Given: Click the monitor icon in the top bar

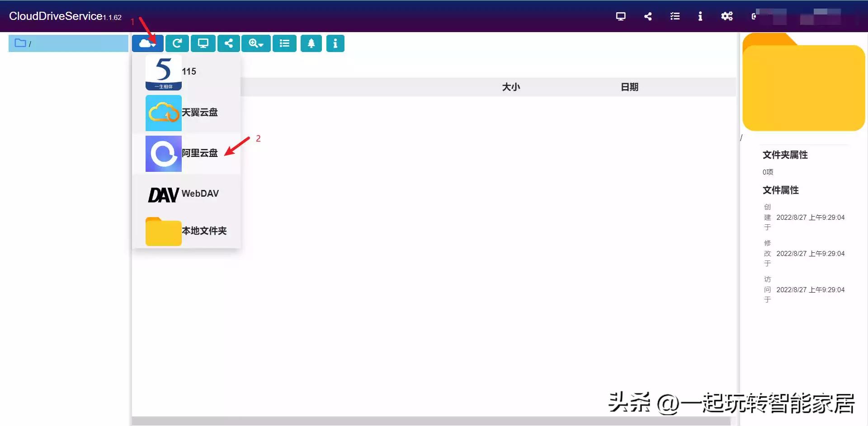Looking at the screenshot, I should click(620, 16).
